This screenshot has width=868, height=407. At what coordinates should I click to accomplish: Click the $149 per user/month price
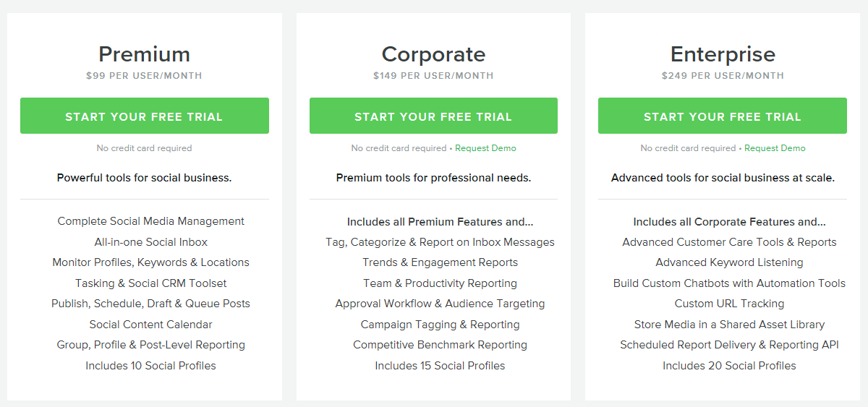[433, 76]
